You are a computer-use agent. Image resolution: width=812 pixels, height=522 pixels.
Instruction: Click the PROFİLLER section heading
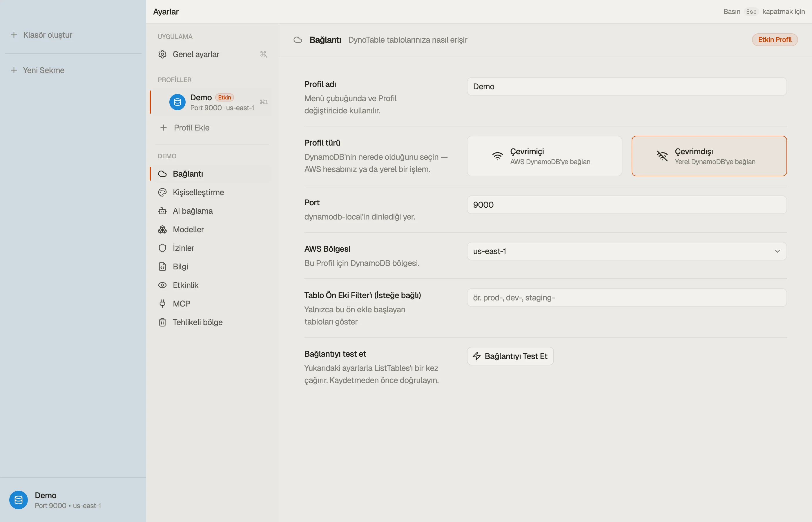tap(175, 80)
